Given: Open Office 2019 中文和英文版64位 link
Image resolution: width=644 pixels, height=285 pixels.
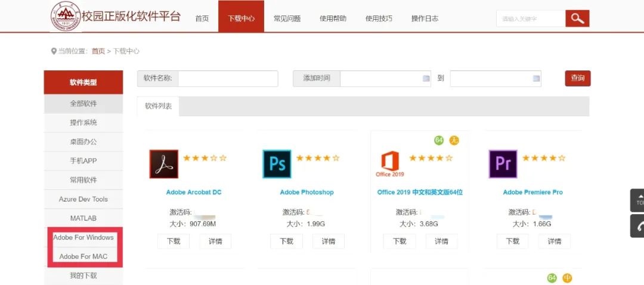Looking at the screenshot, I should point(420,192).
